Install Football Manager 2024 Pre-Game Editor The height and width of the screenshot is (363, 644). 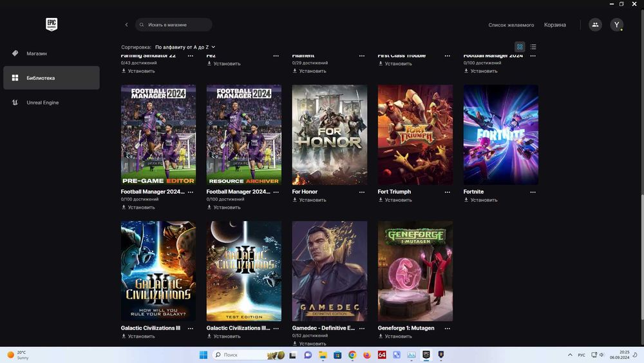[x=138, y=208]
